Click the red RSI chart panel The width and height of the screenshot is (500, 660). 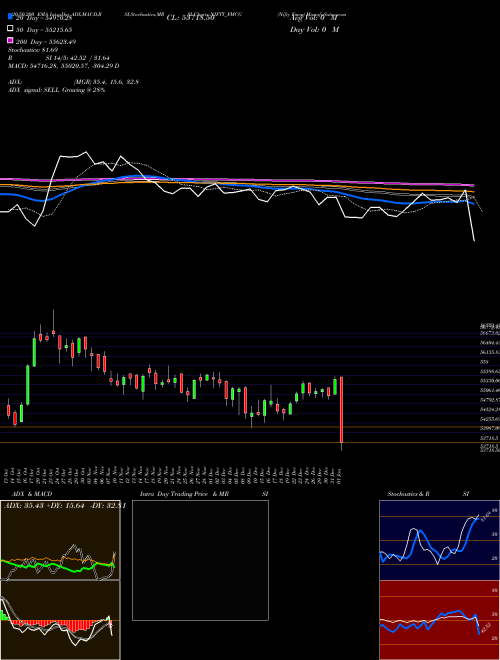click(439, 620)
